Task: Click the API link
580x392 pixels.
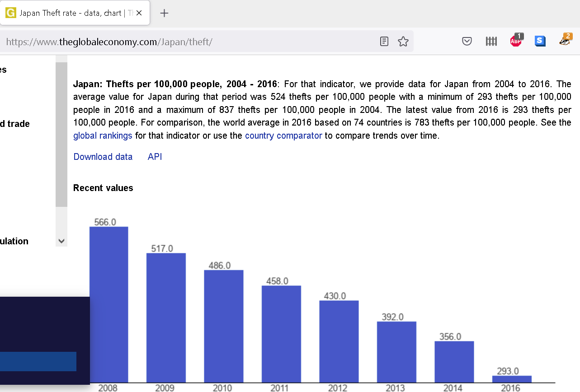Action: pyautogui.click(x=155, y=157)
